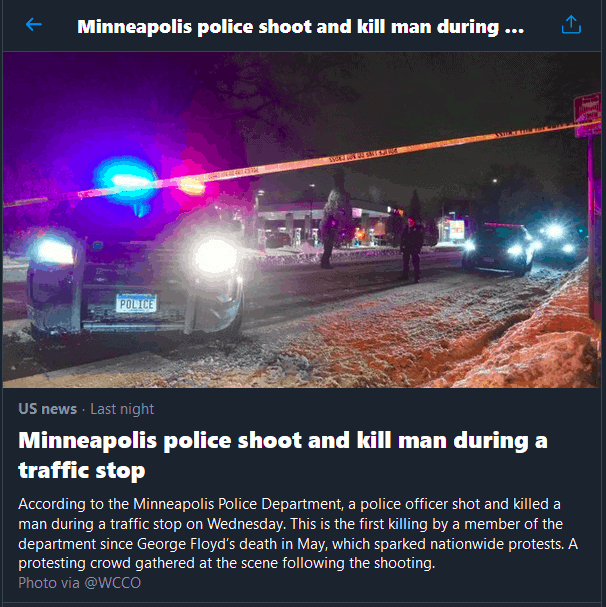The image size is (606, 607).
Task: Open the share menu icon
Action: 571,25
